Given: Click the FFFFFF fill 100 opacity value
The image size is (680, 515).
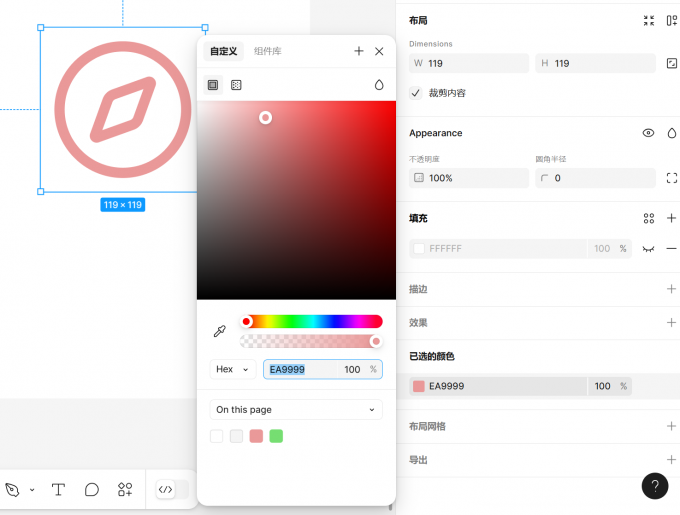Looking at the screenshot, I should pos(602,249).
